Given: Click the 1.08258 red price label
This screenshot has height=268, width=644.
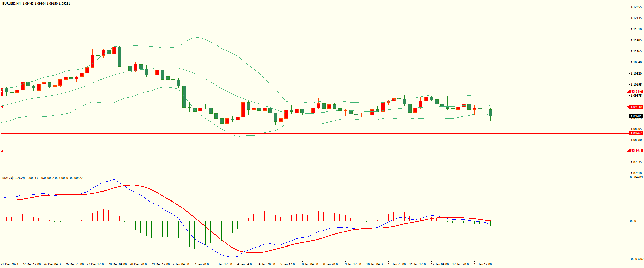Looking at the screenshot, I should (636, 151).
